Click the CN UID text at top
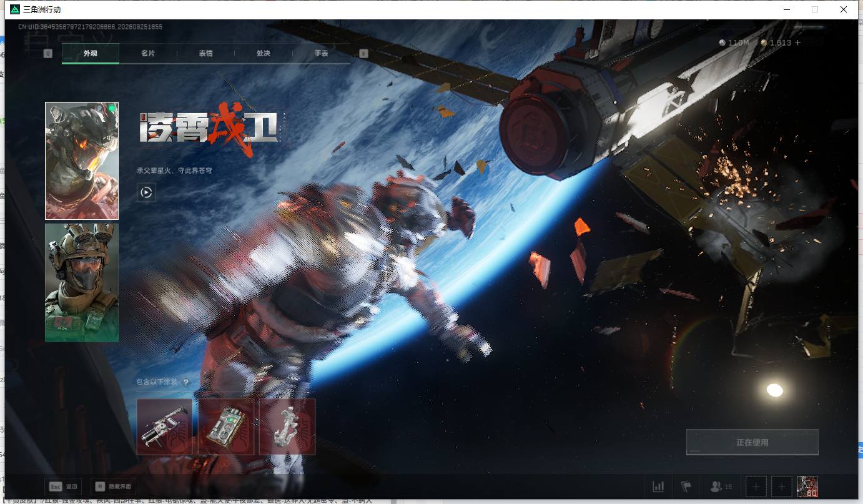Screen dimensions: 863x504 coord(90,27)
